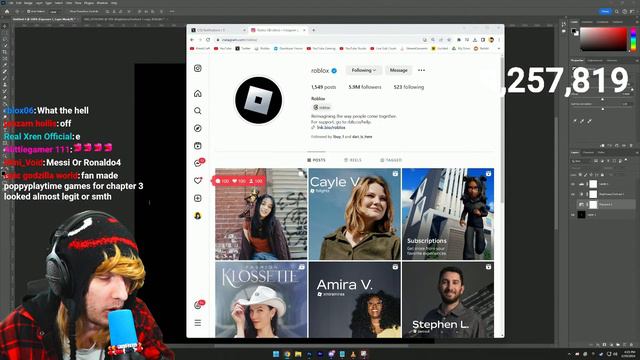This screenshot has width=640, height=360.
Task: Toggle bookmark star in Chrome address bar
Action: (449, 40)
